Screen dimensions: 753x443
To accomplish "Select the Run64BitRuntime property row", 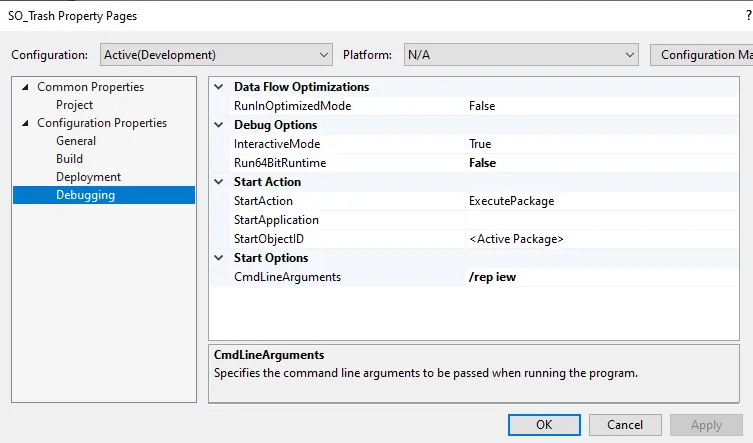I will pyautogui.click(x=280, y=163).
